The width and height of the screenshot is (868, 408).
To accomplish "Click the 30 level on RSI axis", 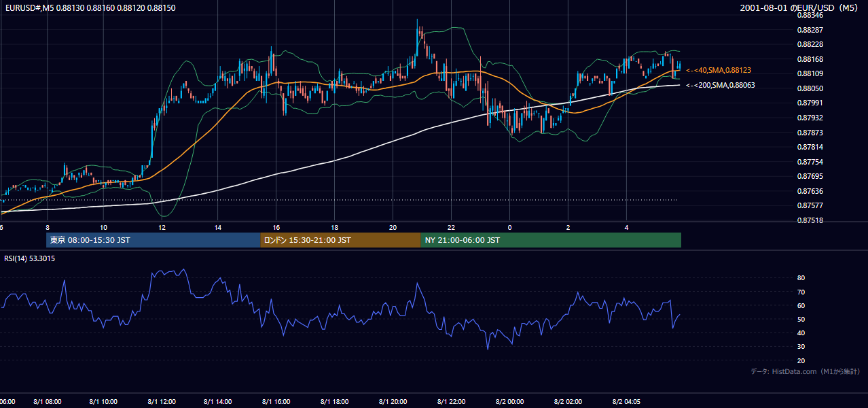I will pos(801,347).
